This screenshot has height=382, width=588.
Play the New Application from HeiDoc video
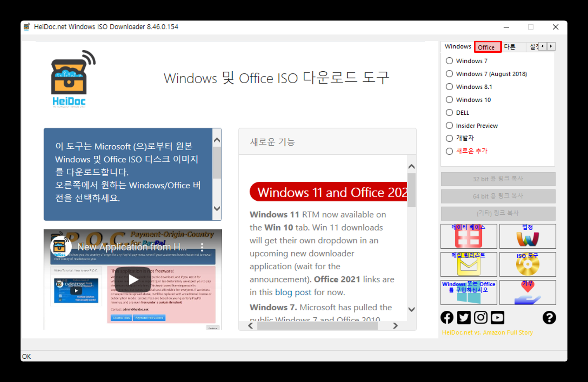coord(133,279)
